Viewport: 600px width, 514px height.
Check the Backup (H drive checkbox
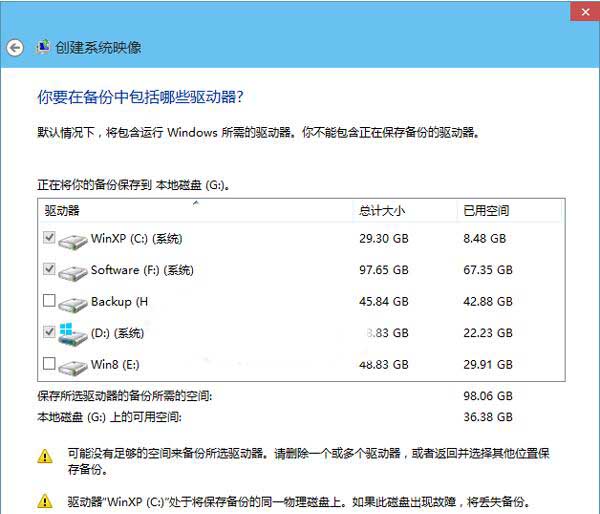[x=49, y=300]
